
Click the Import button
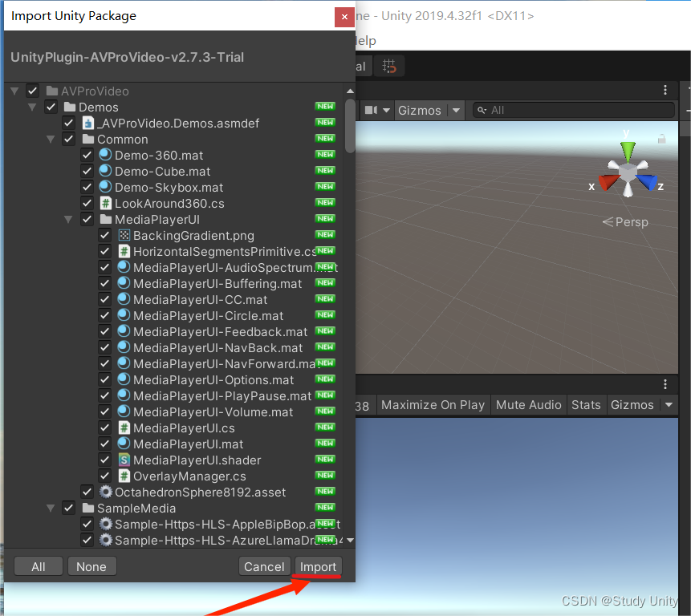[x=318, y=566]
